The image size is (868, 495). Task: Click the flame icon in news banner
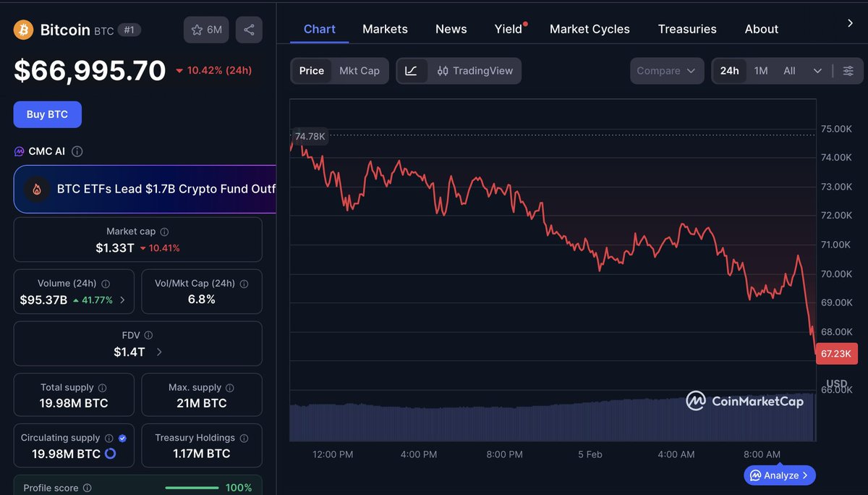click(36, 190)
